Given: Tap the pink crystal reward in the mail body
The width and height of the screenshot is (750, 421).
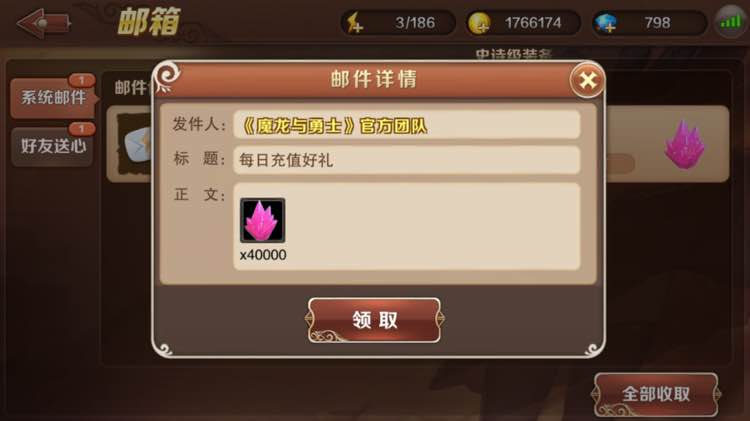Looking at the screenshot, I should (x=262, y=220).
